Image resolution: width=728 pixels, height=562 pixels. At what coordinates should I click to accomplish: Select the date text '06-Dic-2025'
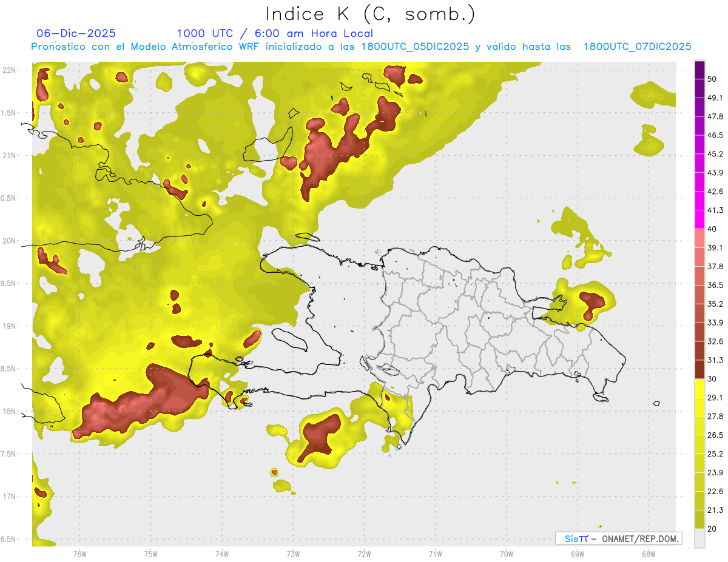tap(76, 33)
